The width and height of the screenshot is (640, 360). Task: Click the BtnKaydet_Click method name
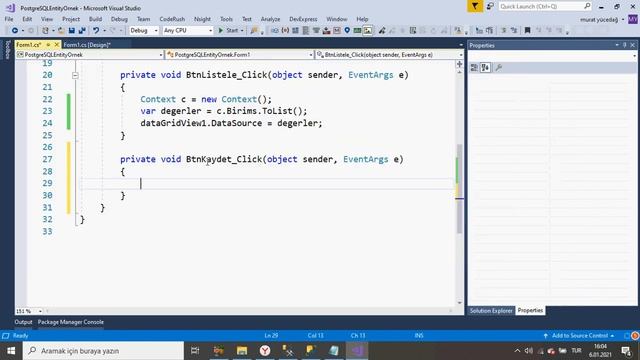[224, 160]
